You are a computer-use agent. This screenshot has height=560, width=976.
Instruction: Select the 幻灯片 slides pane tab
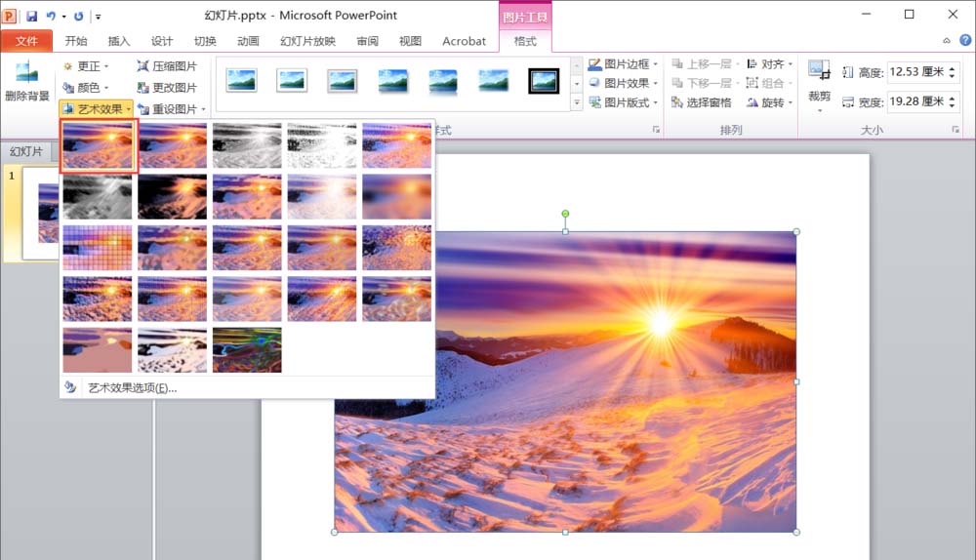[x=26, y=151]
